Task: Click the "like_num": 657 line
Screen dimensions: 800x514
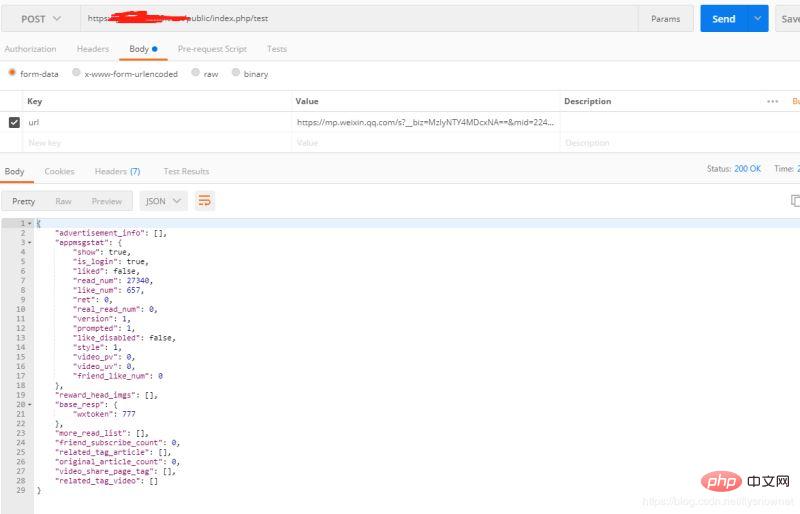Action: 109,290
